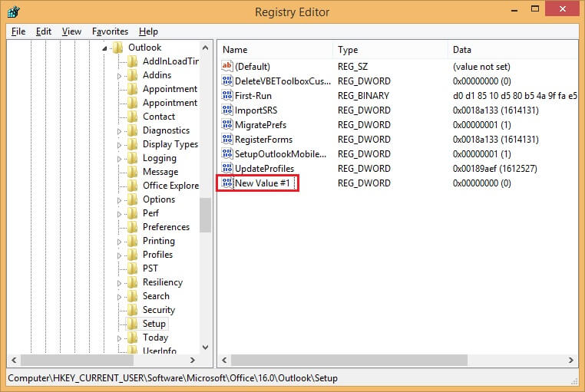Click the Logging folder icon
Image resolution: width=585 pixels, height=392 pixels.
(x=133, y=157)
